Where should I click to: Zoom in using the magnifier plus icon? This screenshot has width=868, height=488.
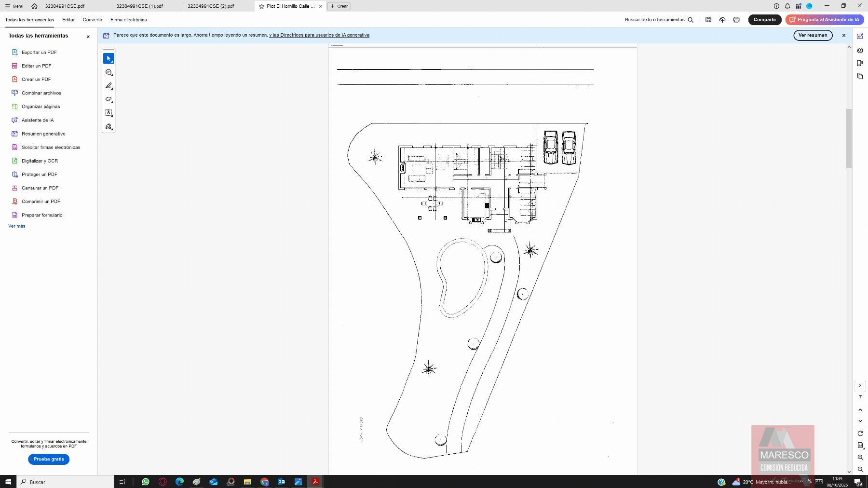[860, 458]
